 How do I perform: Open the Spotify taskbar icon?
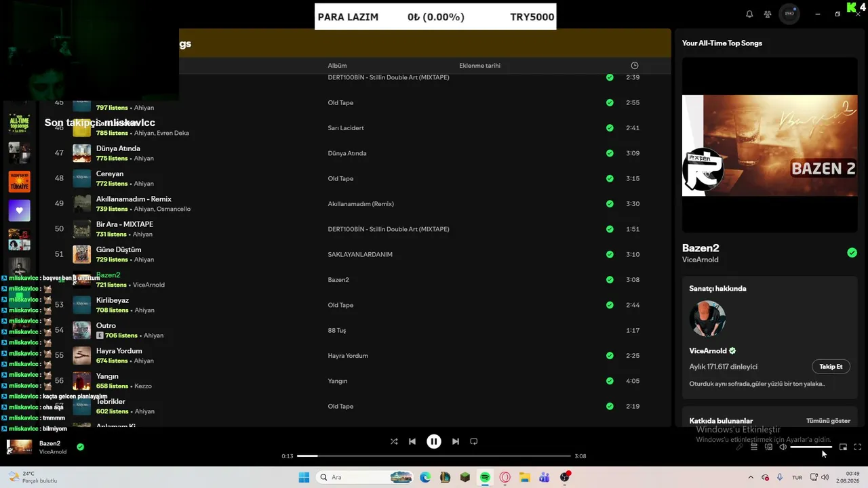485,477
